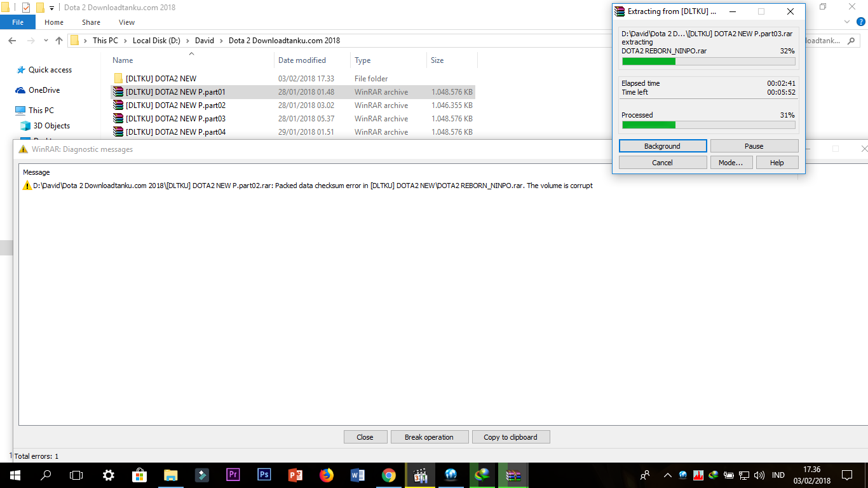Expand breadcrumb chevron after David
The image size is (868, 488).
[x=222, y=41]
